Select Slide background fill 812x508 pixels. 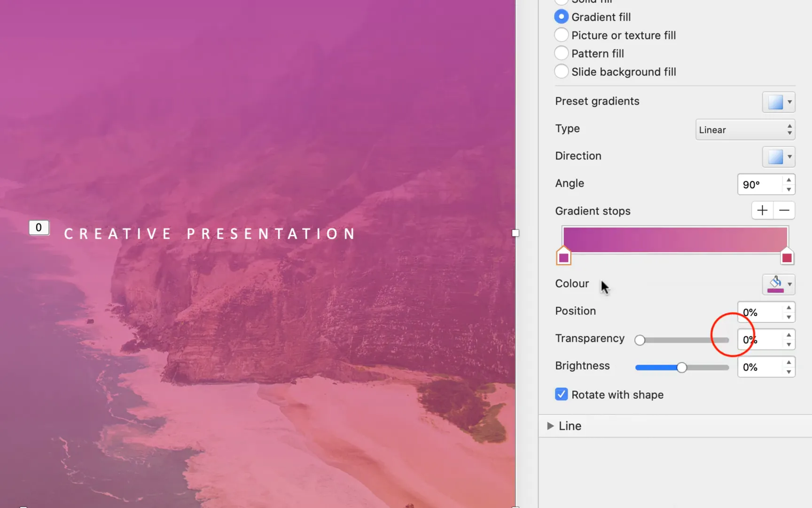561,71
